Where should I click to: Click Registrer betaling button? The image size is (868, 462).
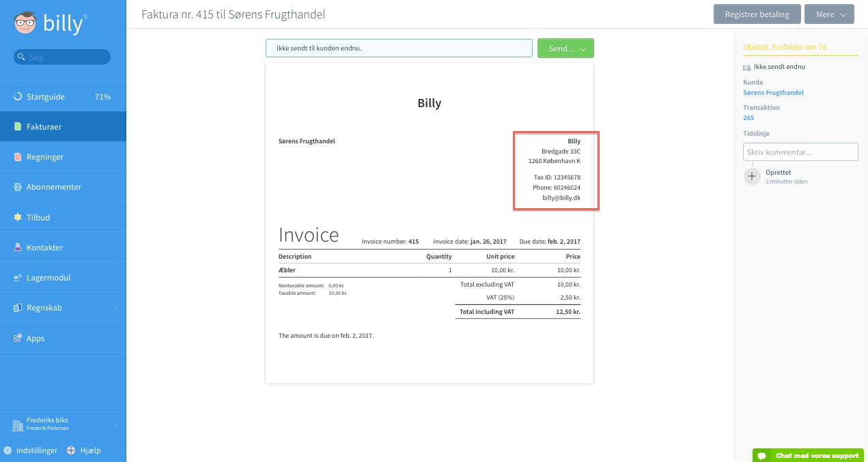757,14
